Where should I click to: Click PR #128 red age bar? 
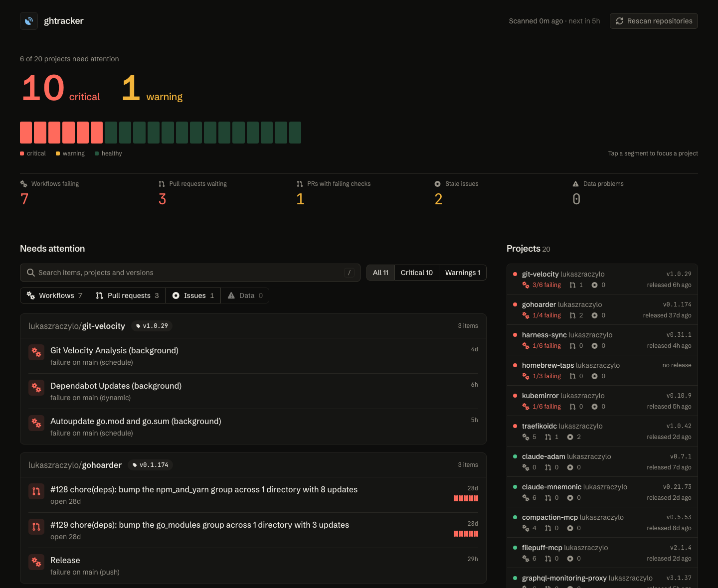[x=466, y=498]
